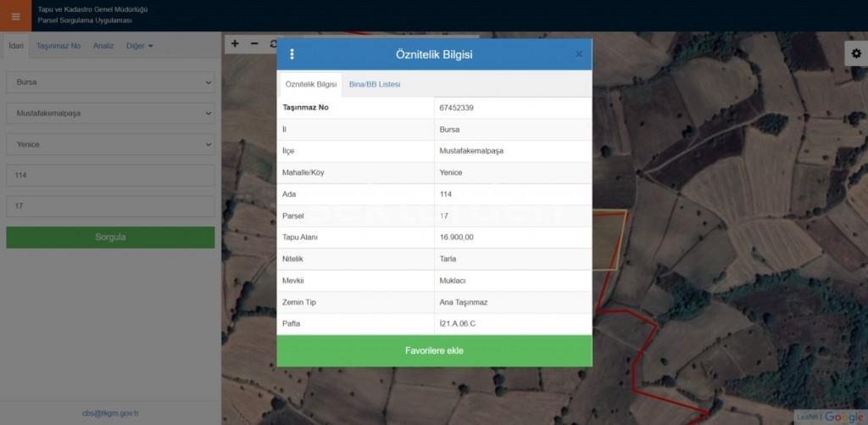Switch to the Taşınmaz No tab
Image resolution: width=868 pixels, height=425 pixels.
[x=58, y=46]
